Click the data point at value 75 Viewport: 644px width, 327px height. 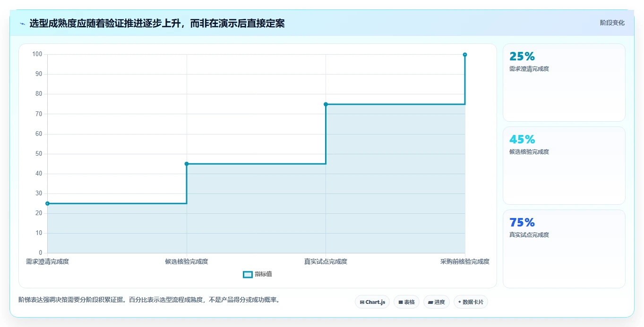pyautogui.click(x=326, y=104)
